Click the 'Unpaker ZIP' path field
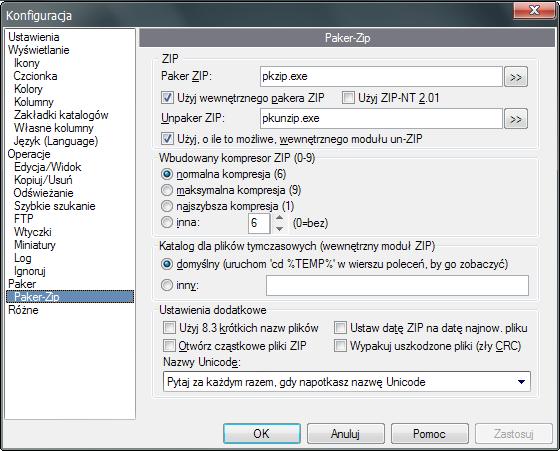The image size is (560, 451). (381, 119)
